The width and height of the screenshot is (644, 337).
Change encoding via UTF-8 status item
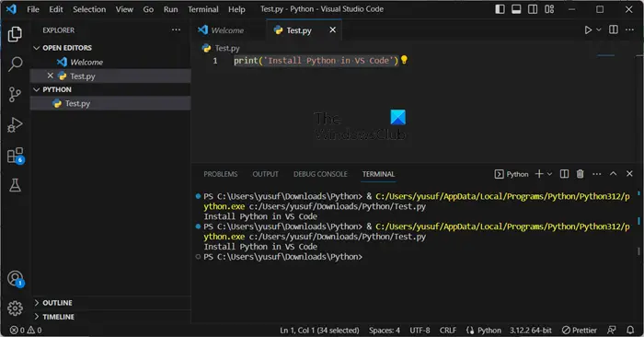click(x=420, y=330)
